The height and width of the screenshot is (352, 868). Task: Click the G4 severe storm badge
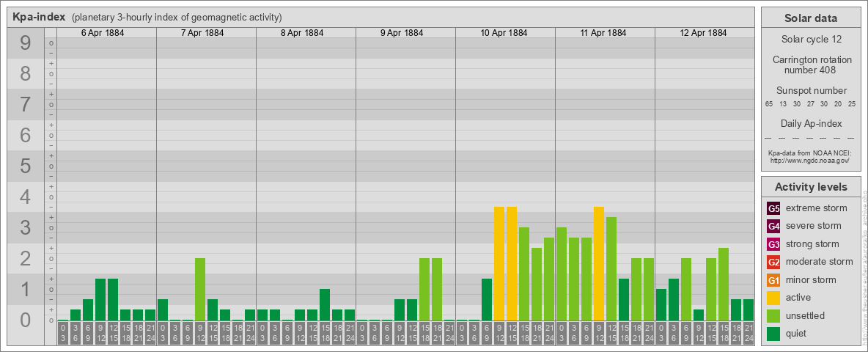[773, 227]
